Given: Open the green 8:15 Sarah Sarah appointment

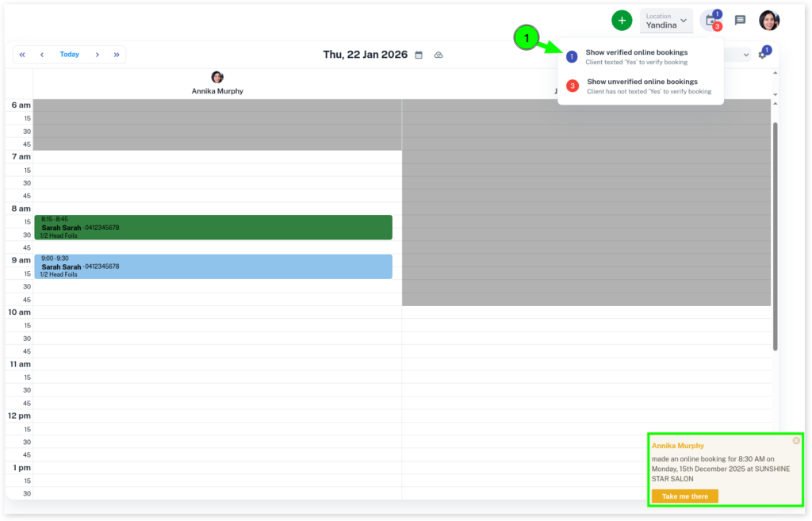Looking at the screenshot, I should 213,228.
